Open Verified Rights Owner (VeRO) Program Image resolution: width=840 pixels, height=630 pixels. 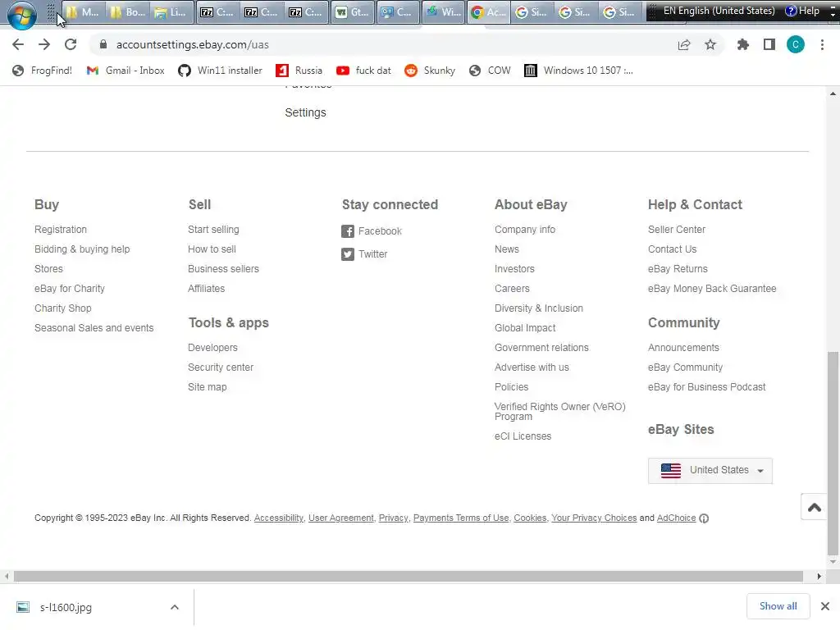coord(559,412)
